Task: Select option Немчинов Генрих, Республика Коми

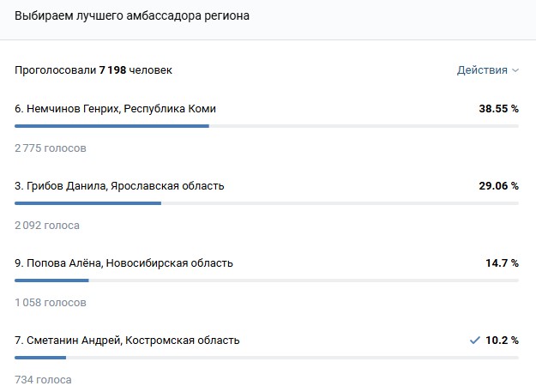Action: [x=116, y=109]
